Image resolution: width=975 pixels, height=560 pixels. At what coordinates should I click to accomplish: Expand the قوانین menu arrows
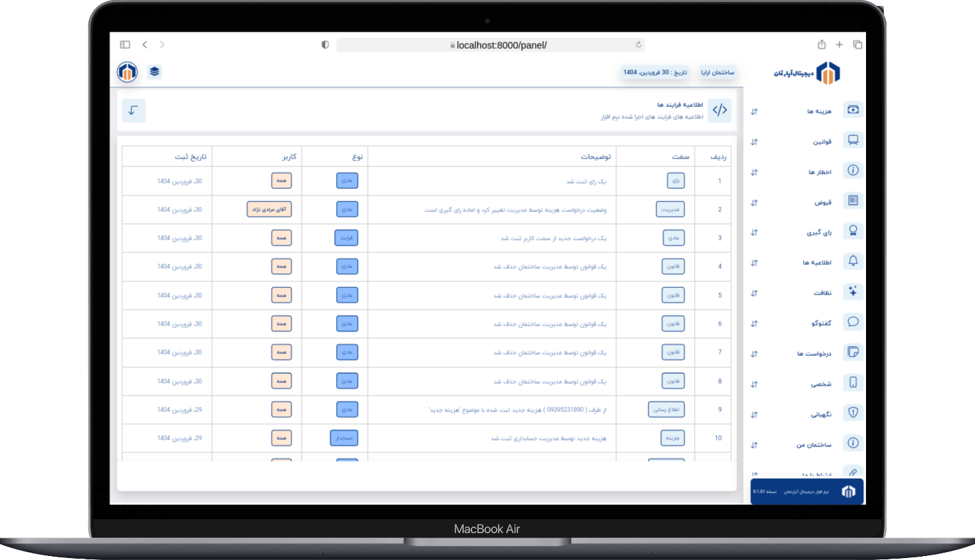[x=754, y=142]
